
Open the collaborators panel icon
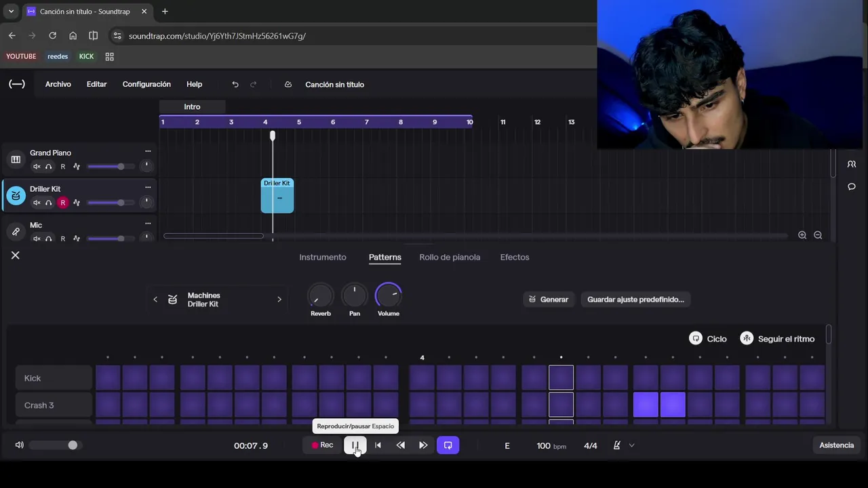pyautogui.click(x=851, y=164)
